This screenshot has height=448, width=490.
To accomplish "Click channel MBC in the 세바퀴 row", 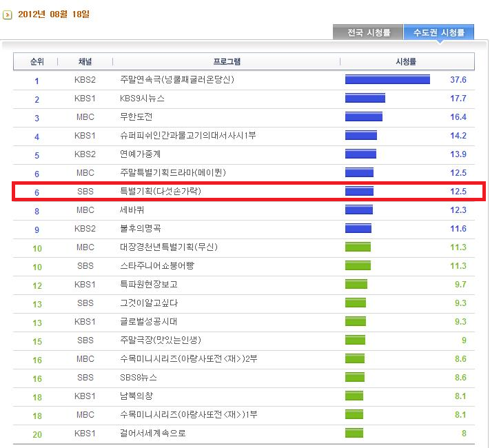I will click(x=85, y=210).
